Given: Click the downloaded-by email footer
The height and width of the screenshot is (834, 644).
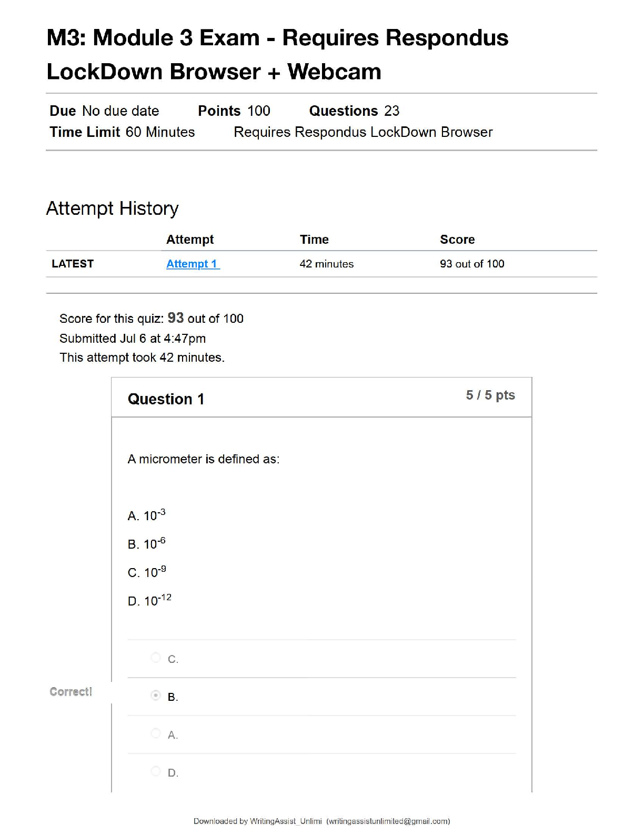Looking at the screenshot, I should [x=321, y=821].
